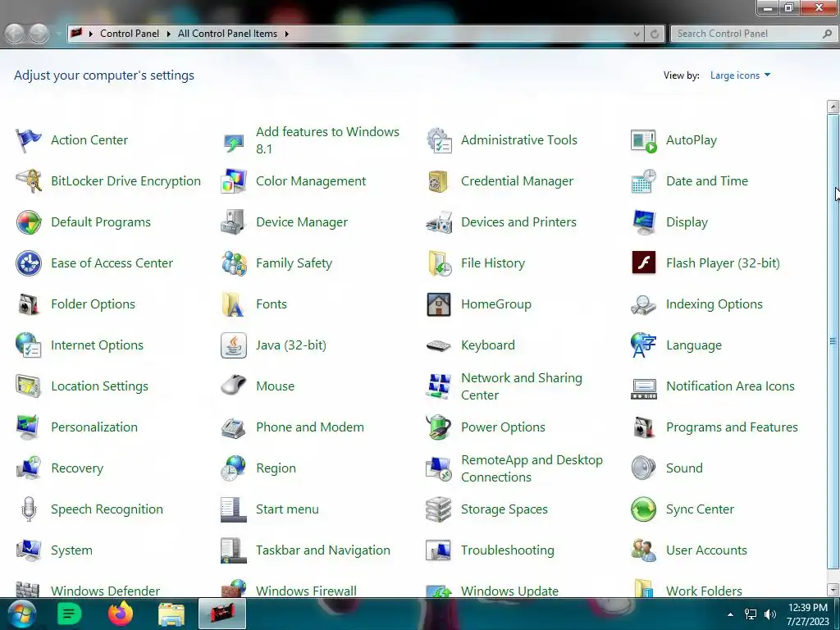The image size is (840, 630).
Task: Click the Sync Center green icon
Action: 643,509
